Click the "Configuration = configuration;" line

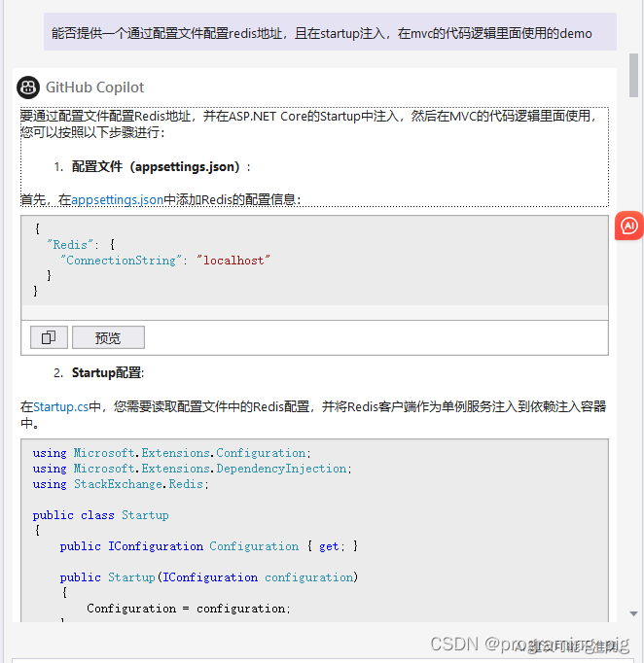coord(189,609)
